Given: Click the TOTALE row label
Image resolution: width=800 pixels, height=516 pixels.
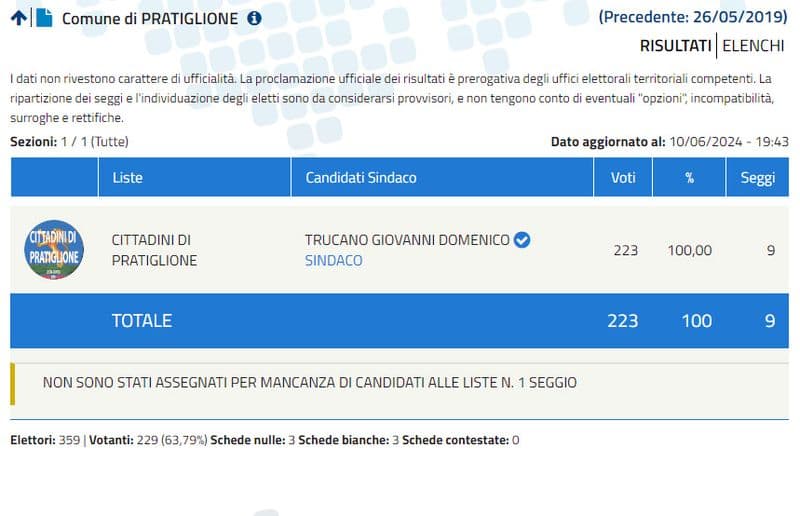Looking at the screenshot, I should tap(141, 321).
